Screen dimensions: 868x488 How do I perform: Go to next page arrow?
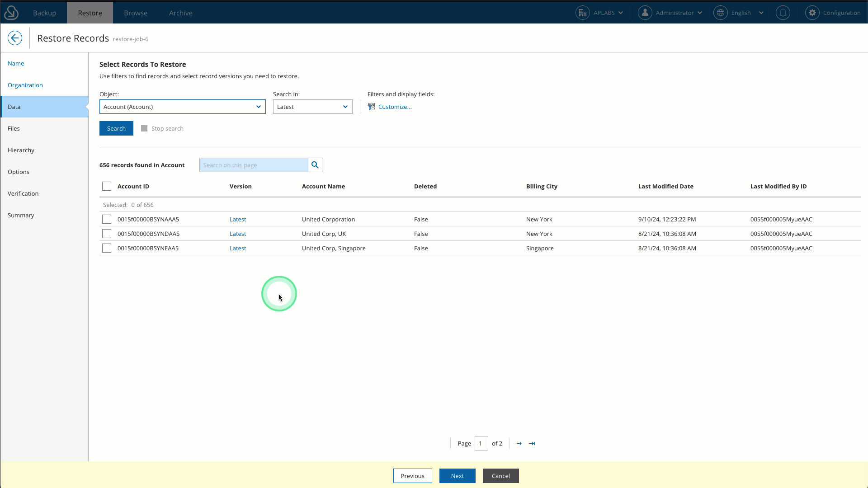[519, 443]
